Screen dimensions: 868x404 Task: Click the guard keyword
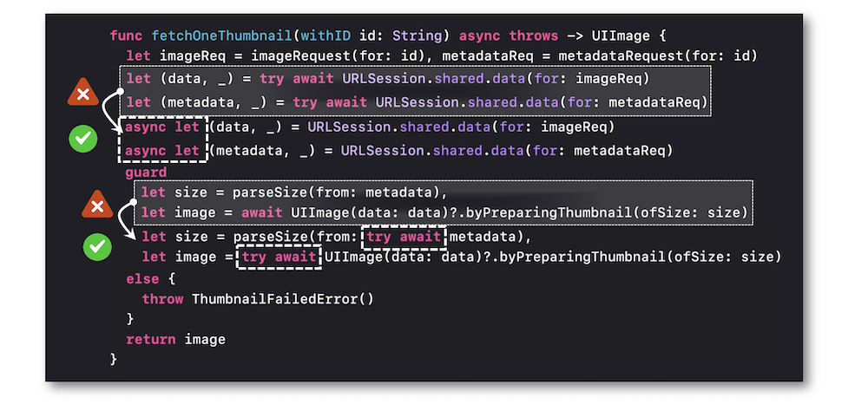(146, 173)
